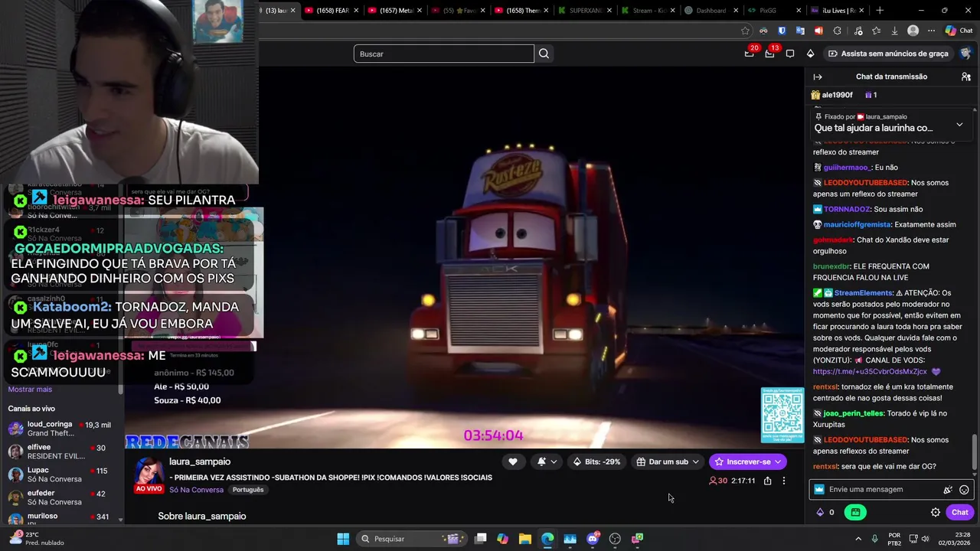The height and width of the screenshot is (551, 980).
Task: Switch to the iLu Lives tab
Action: click(838, 11)
